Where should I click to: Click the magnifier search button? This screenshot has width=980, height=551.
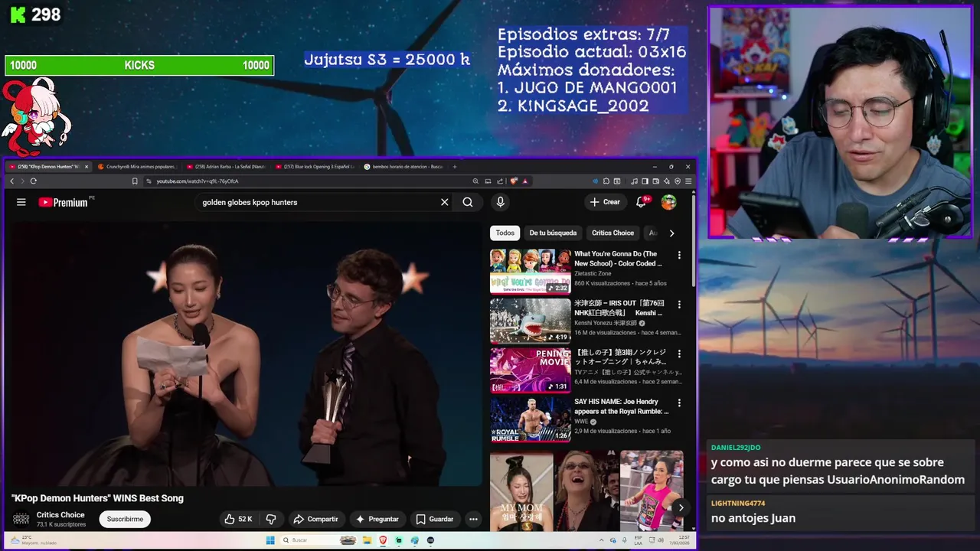pos(468,202)
